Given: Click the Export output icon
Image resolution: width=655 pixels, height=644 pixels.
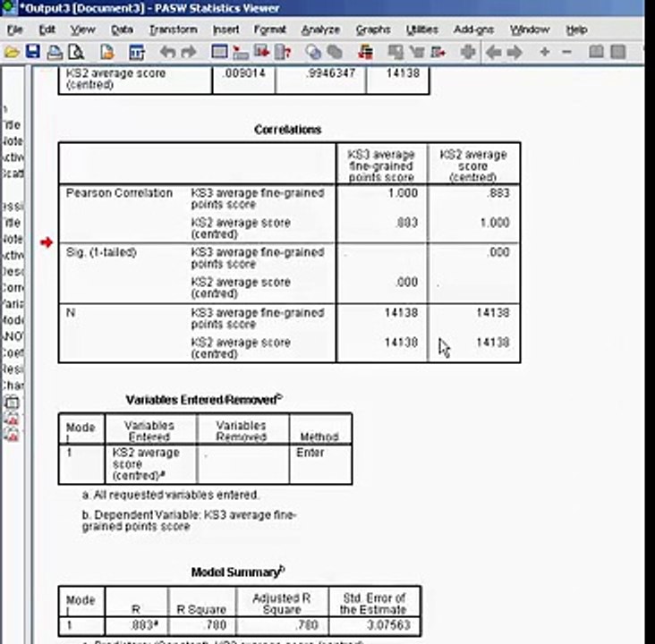Looking at the screenshot, I should click(x=107, y=52).
